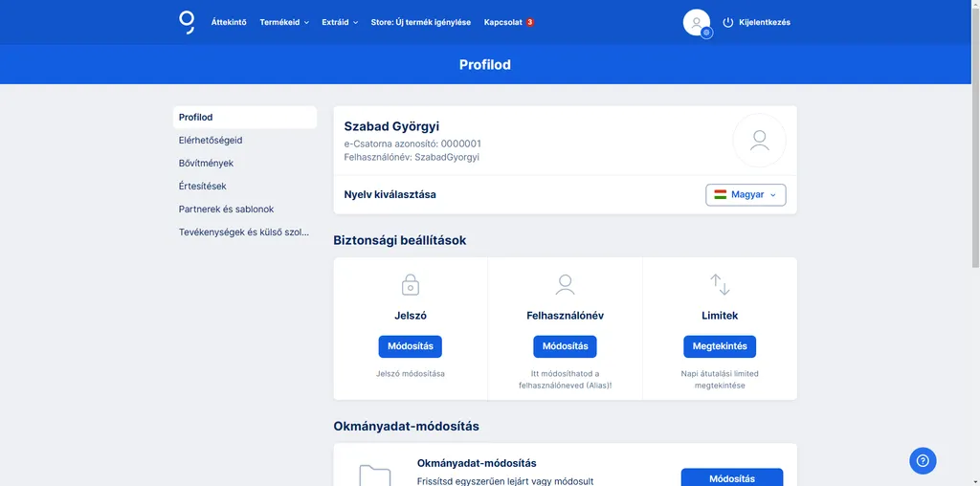Expand the Extráid dropdown menu

click(x=340, y=22)
